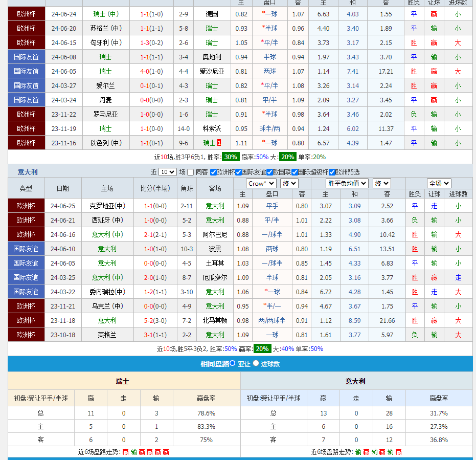The height and width of the screenshot is (460, 476).
Task: Open the 德国 team link
Action: 212,14
